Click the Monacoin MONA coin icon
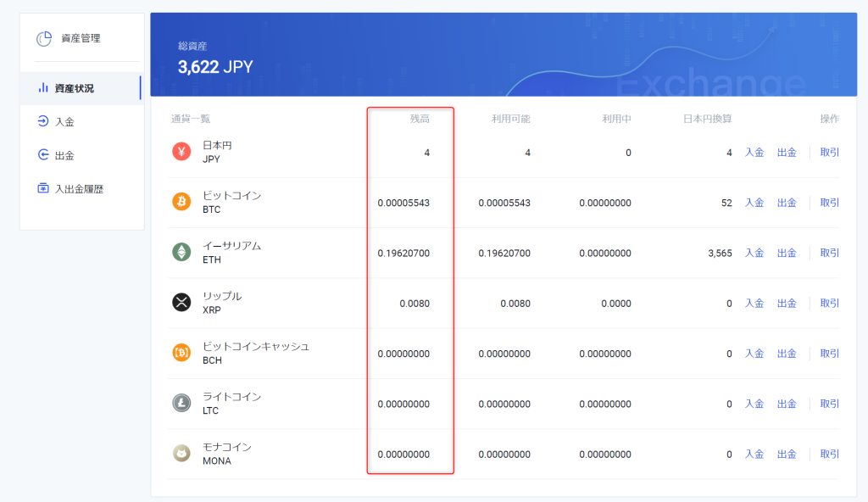 click(x=181, y=454)
